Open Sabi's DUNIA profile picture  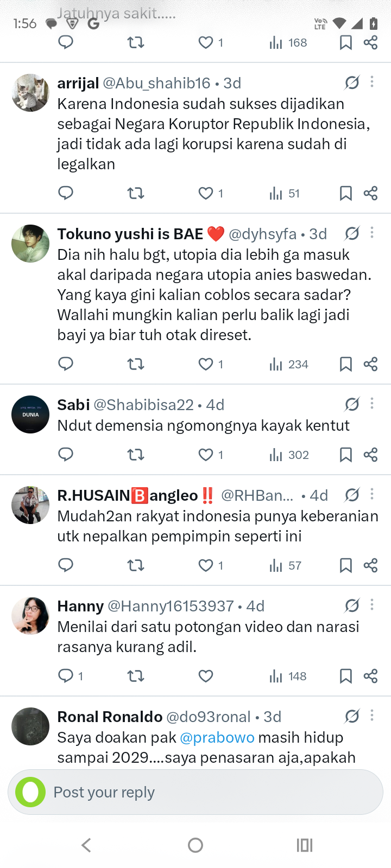pyautogui.click(x=30, y=414)
